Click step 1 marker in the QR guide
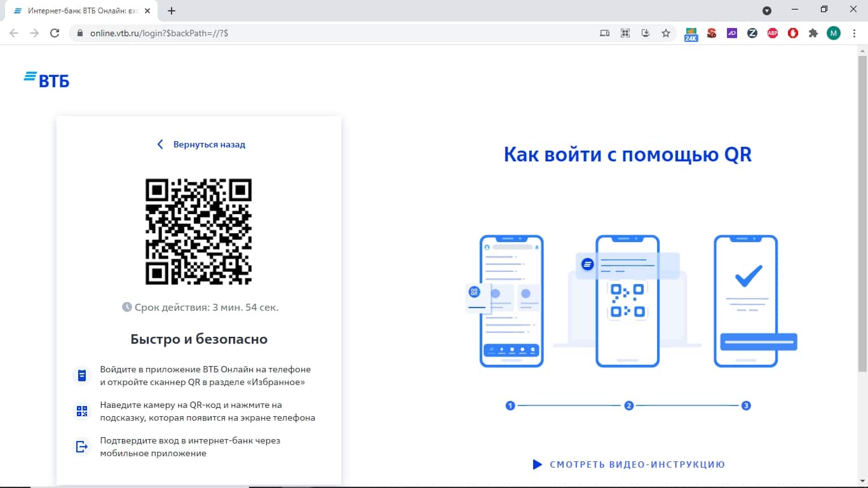 (x=510, y=405)
